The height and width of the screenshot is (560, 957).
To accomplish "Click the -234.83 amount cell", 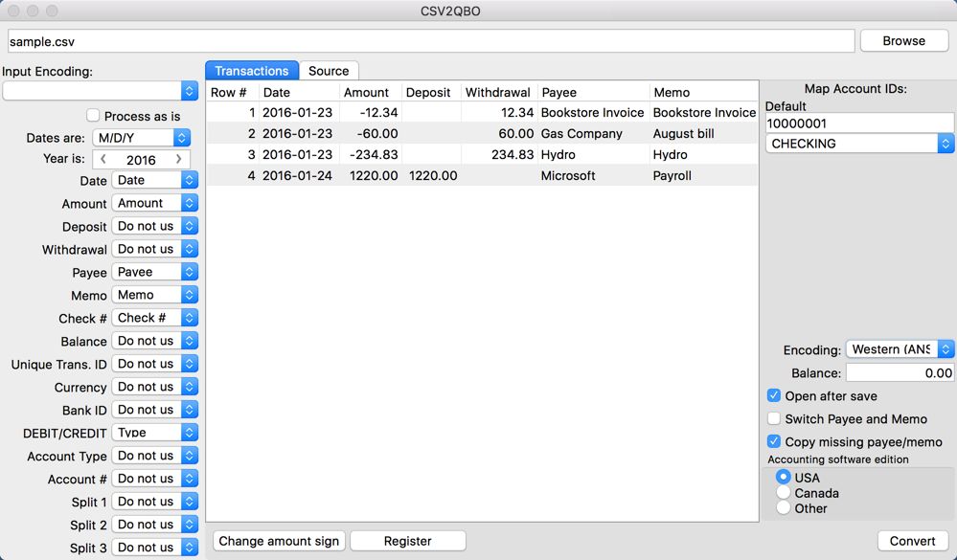I will click(371, 154).
